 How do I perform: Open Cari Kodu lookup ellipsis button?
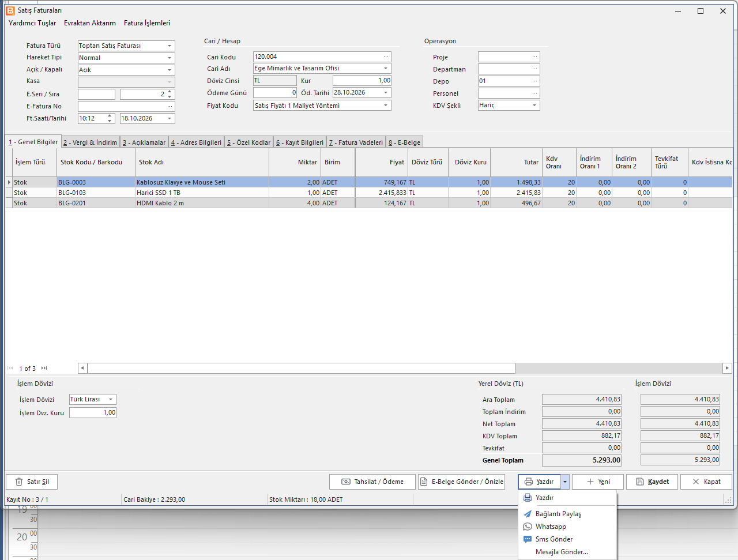point(386,57)
